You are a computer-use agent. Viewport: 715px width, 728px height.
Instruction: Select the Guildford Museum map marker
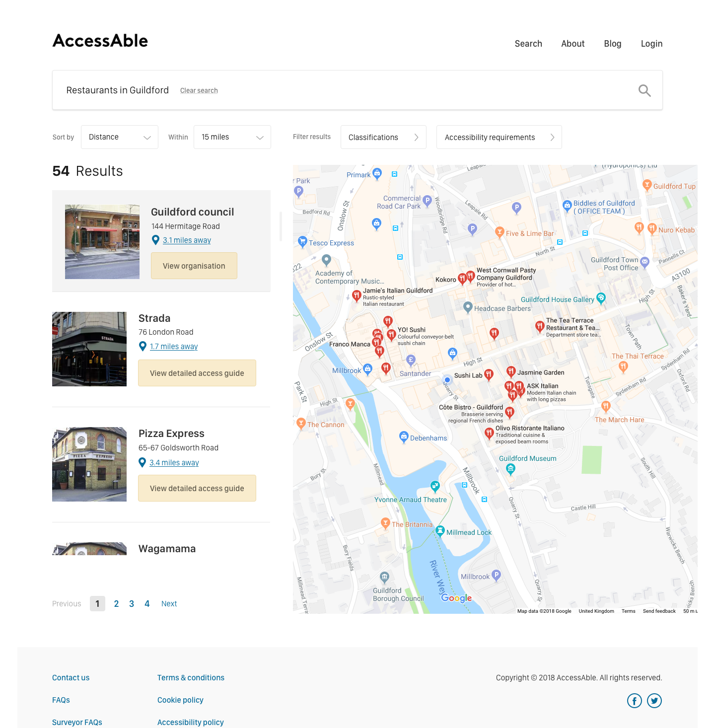(510, 469)
